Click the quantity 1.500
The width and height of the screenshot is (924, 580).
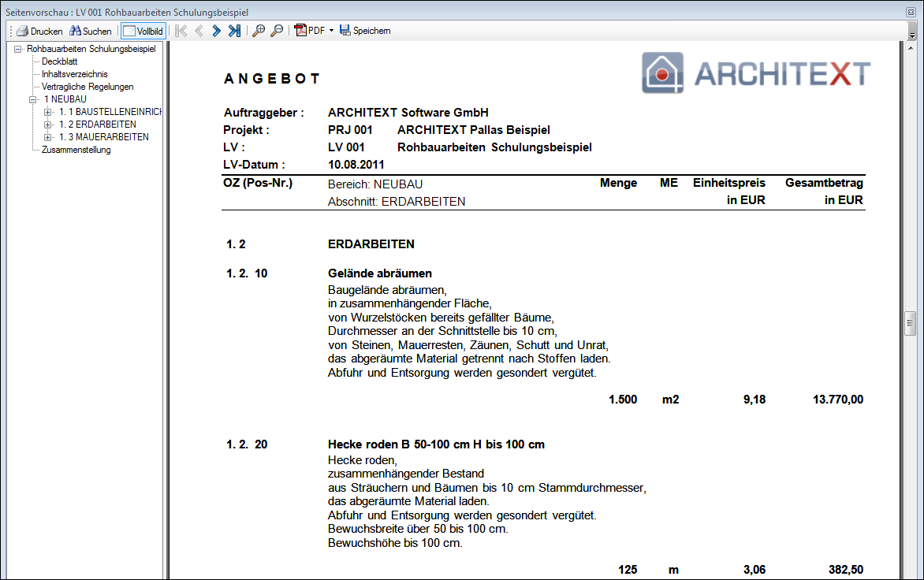(x=623, y=400)
